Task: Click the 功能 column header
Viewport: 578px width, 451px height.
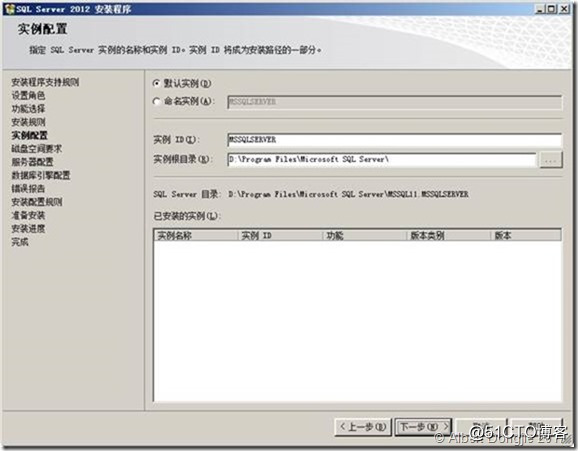Action: (x=365, y=236)
